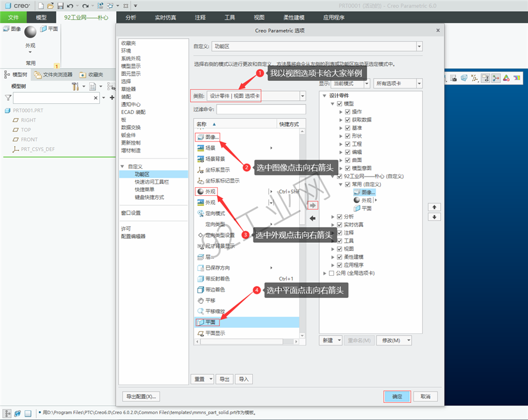The image size is (528, 420).
Task: Expand the 公用 (全局选项卡) node
Action: 324,273
